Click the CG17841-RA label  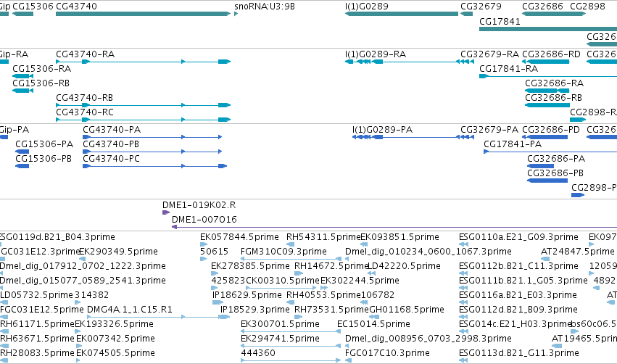pos(509,69)
